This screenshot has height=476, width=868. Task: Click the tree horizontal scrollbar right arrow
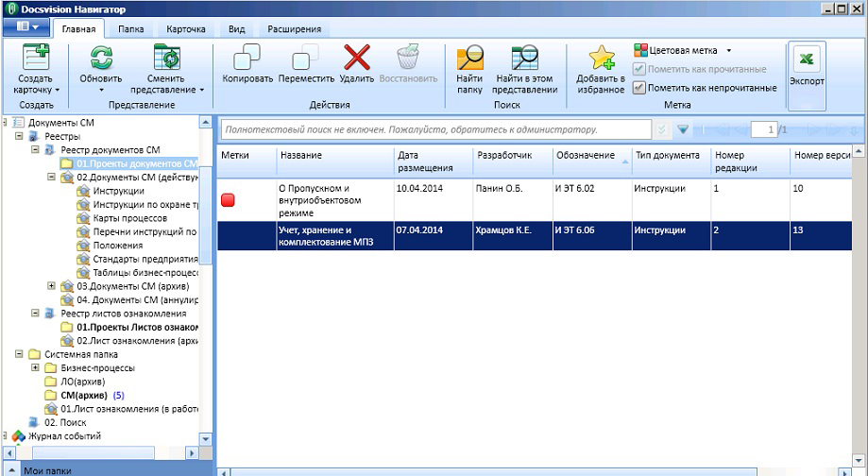(192, 452)
